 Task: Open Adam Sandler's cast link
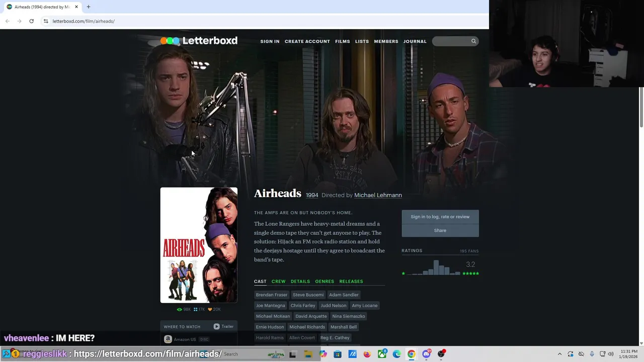(344, 295)
